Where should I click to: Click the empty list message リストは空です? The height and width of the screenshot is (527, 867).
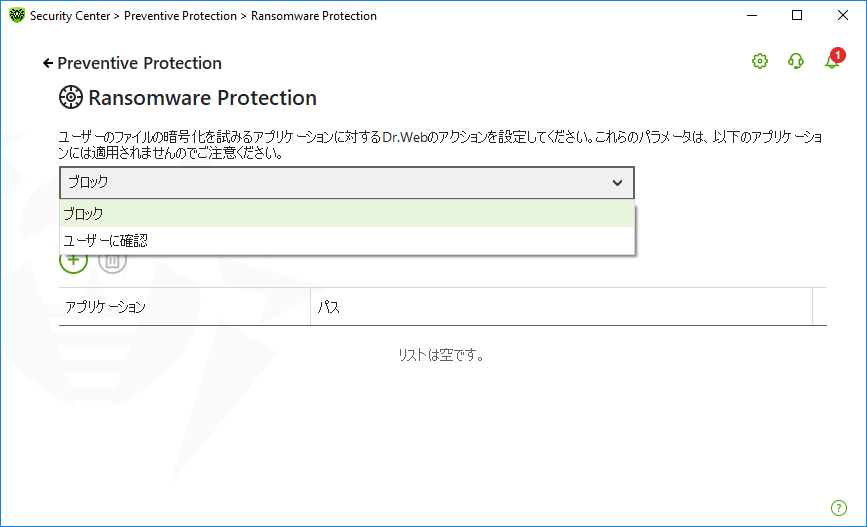pyautogui.click(x=441, y=355)
